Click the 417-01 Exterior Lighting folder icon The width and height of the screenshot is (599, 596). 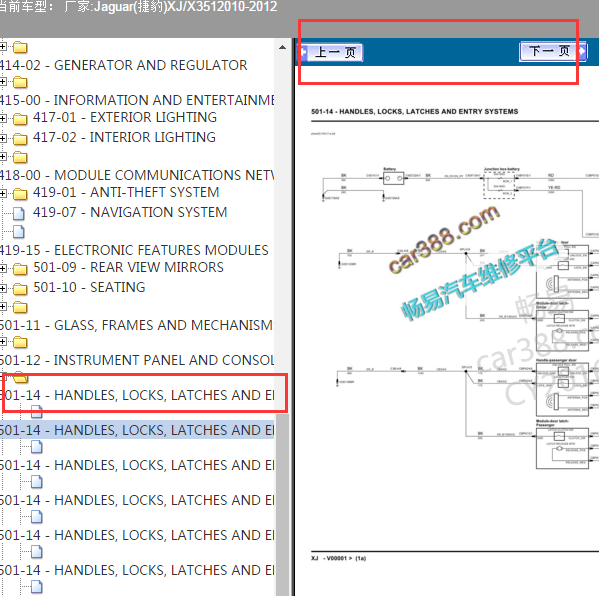pyautogui.click(x=20, y=119)
